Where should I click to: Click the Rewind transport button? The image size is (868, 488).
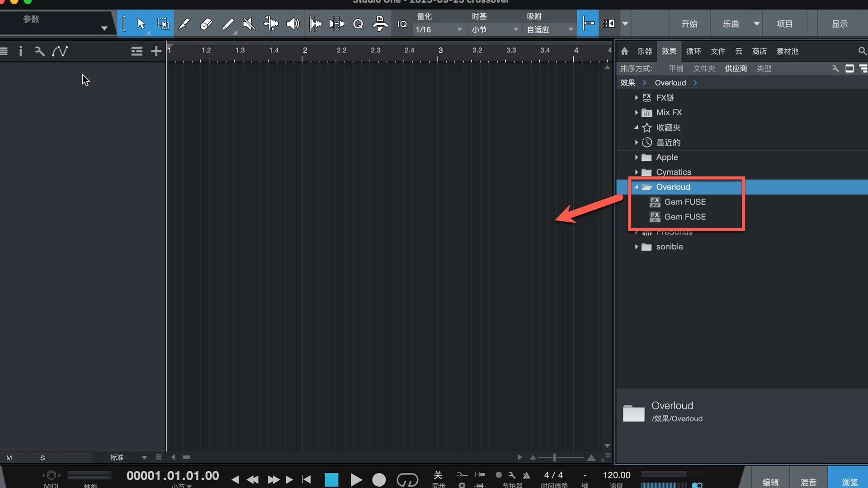click(x=252, y=480)
